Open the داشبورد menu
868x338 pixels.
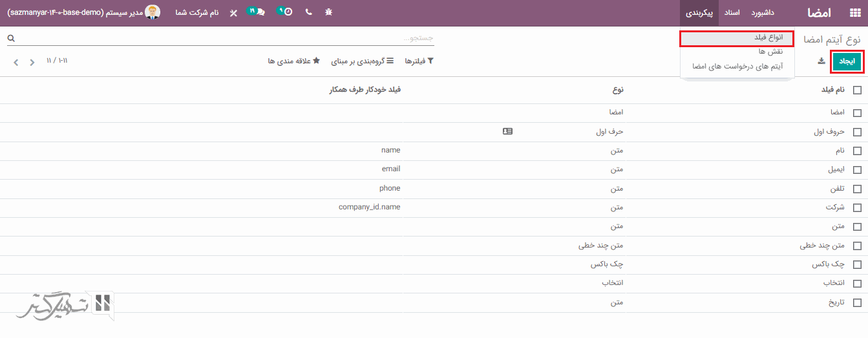763,12
